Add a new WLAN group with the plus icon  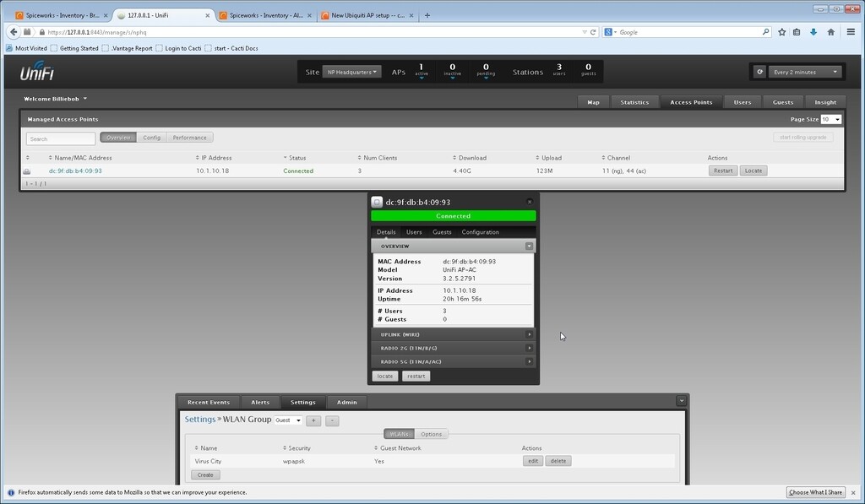coord(313,420)
